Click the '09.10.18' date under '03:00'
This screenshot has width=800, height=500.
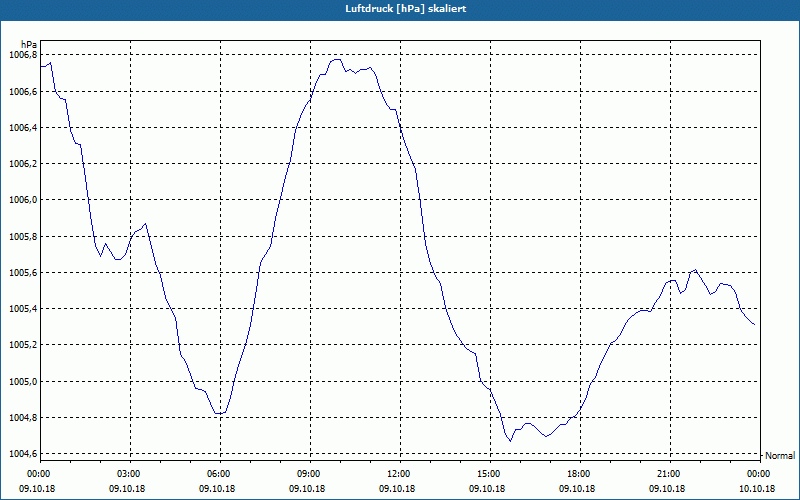(127, 489)
